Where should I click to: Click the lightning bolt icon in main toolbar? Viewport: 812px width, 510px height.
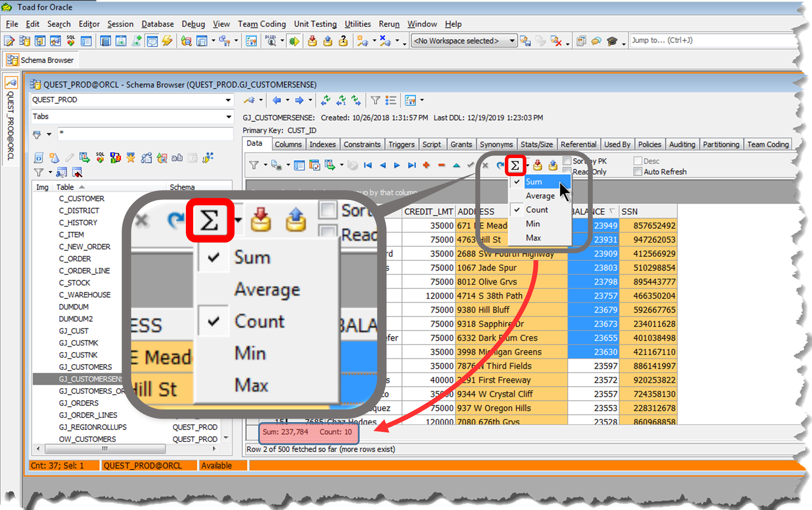click(x=167, y=41)
